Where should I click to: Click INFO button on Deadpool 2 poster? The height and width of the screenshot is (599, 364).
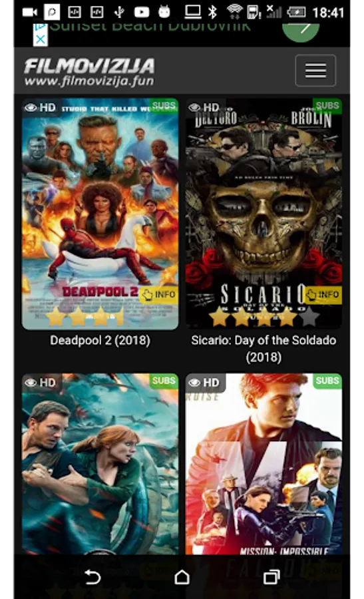click(158, 295)
